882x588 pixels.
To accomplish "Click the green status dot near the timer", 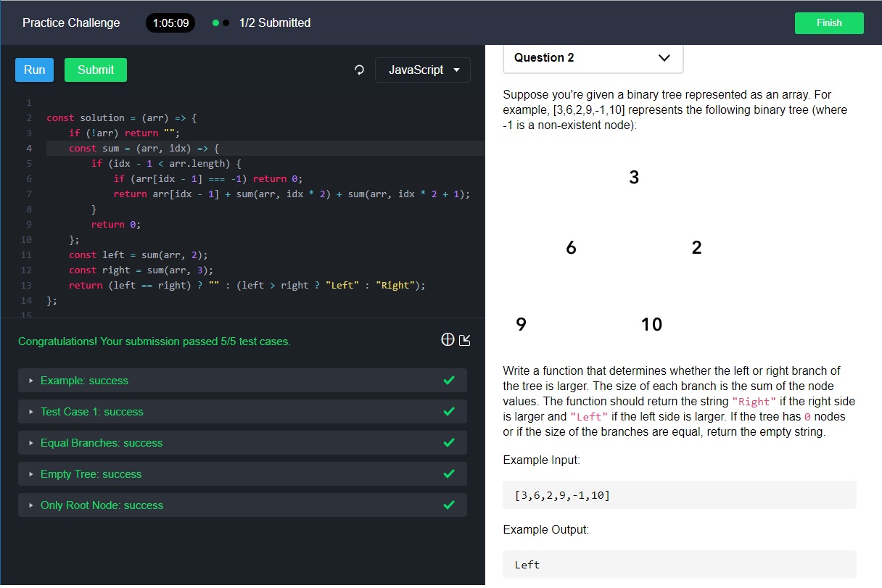I will pyautogui.click(x=216, y=22).
